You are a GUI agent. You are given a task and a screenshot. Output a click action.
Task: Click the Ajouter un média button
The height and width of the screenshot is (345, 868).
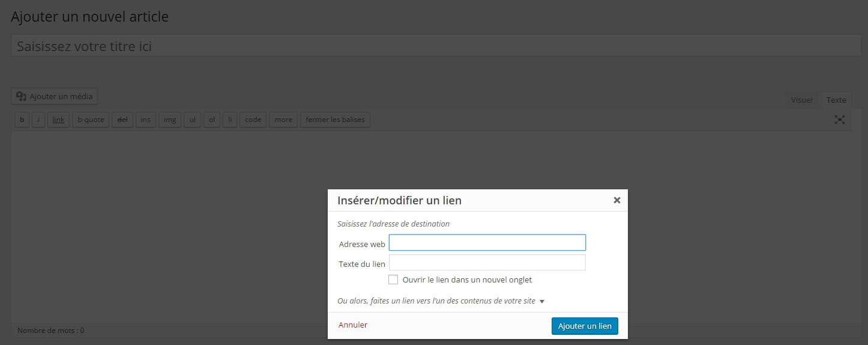55,96
